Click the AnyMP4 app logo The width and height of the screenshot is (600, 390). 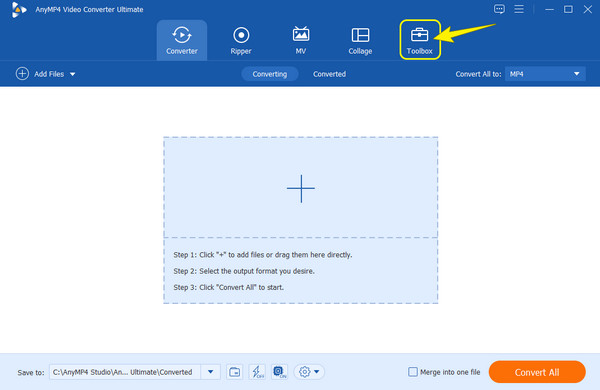[x=18, y=10]
